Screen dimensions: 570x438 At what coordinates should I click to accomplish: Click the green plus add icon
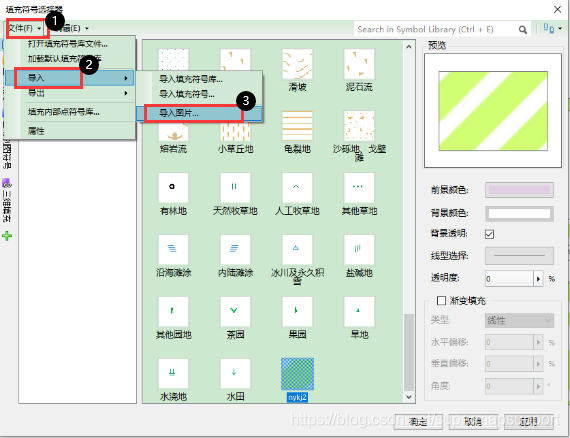click(7, 236)
